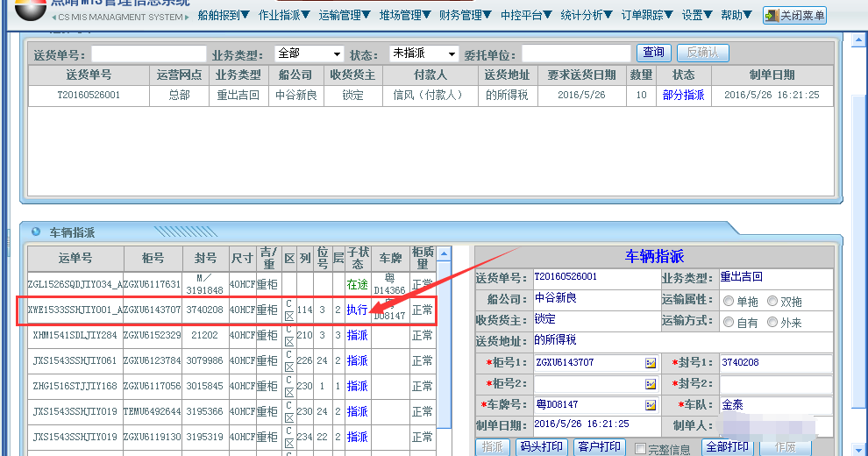Select the 双拖 radio button

point(772,301)
